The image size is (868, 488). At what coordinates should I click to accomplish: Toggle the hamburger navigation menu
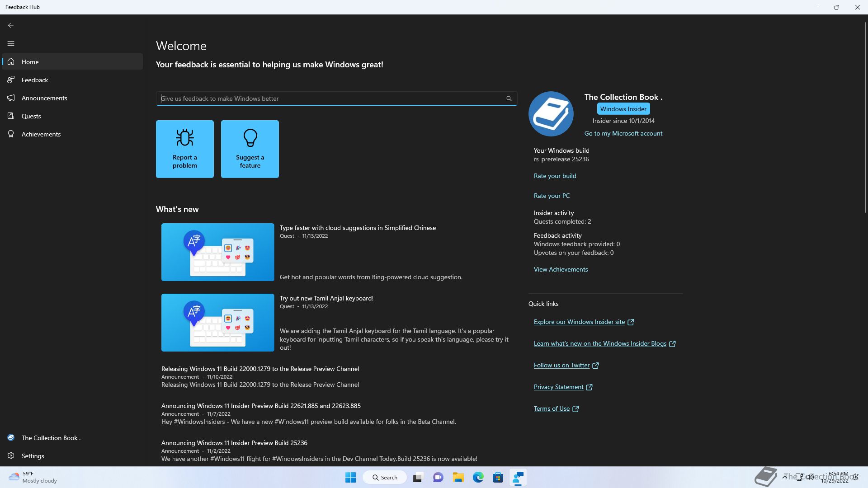[x=11, y=43]
